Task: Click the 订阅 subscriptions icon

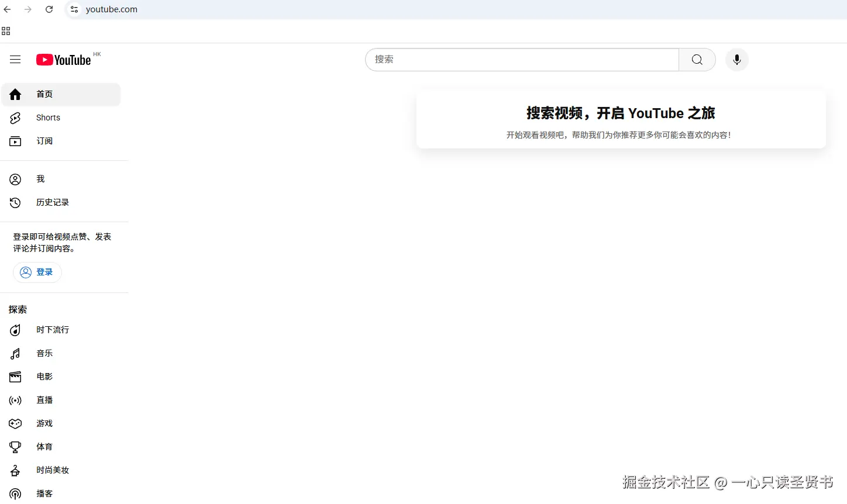Action: click(x=15, y=141)
